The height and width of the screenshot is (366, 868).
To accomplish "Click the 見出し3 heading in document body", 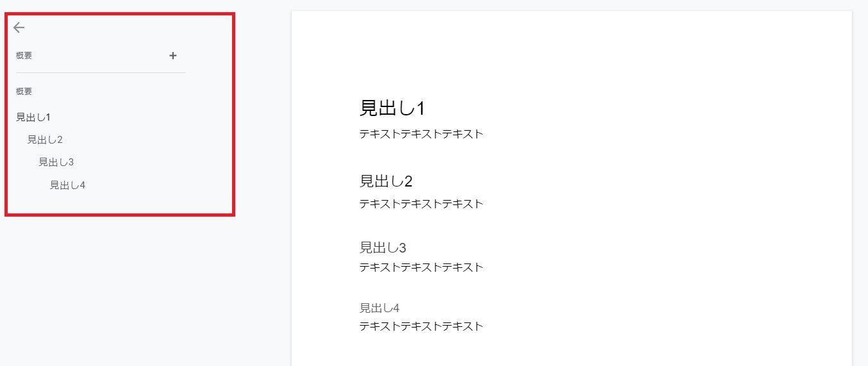I will (x=383, y=247).
